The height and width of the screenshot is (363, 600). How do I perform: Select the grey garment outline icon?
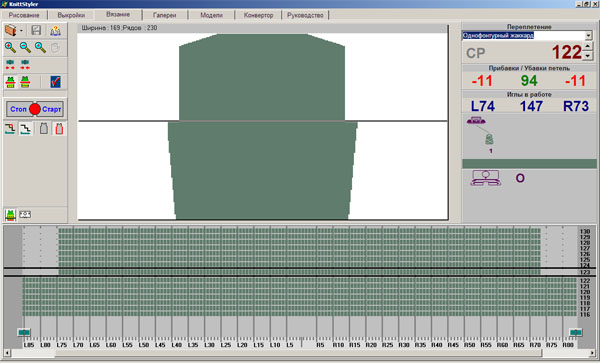coord(44,129)
